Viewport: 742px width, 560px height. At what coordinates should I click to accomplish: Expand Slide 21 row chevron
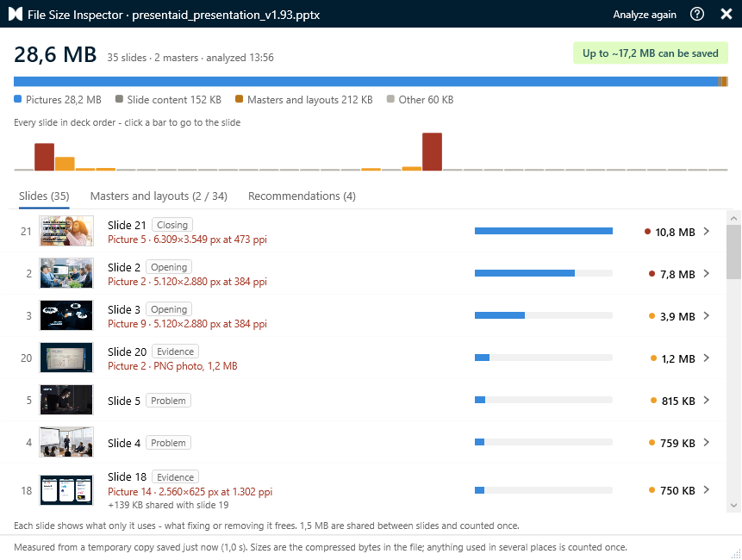(x=706, y=231)
